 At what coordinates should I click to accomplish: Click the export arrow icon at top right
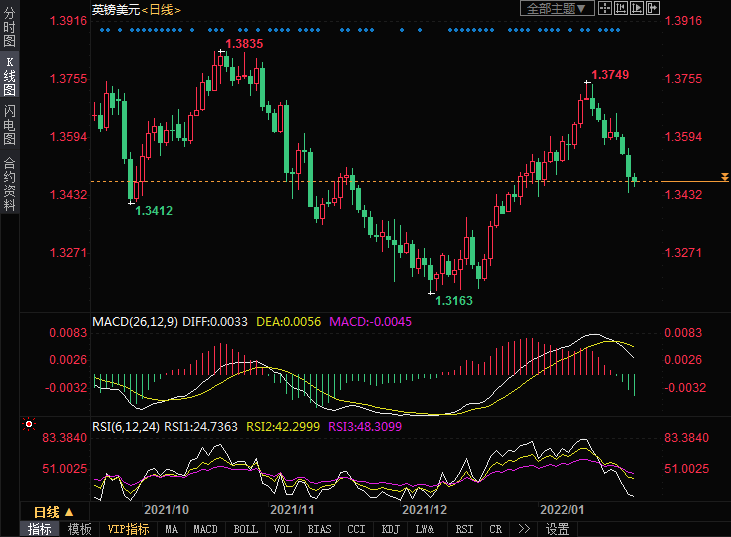point(653,8)
